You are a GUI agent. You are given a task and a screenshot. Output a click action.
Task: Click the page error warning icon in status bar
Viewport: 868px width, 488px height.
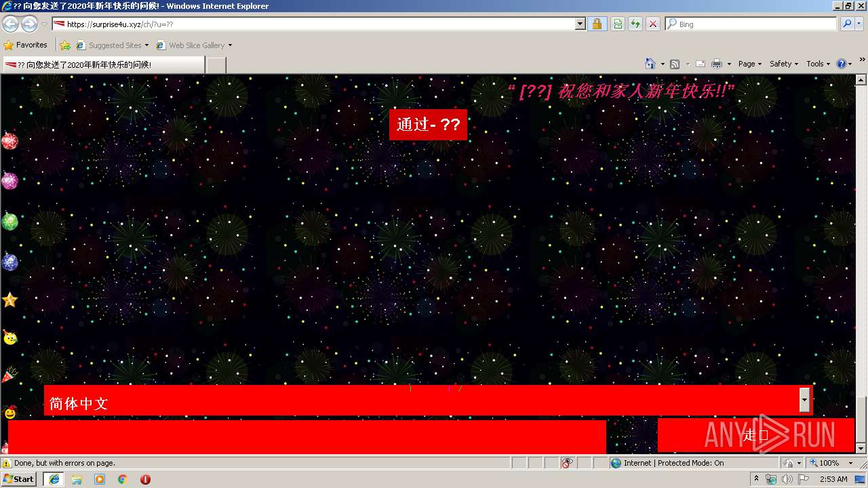coord(7,464)
